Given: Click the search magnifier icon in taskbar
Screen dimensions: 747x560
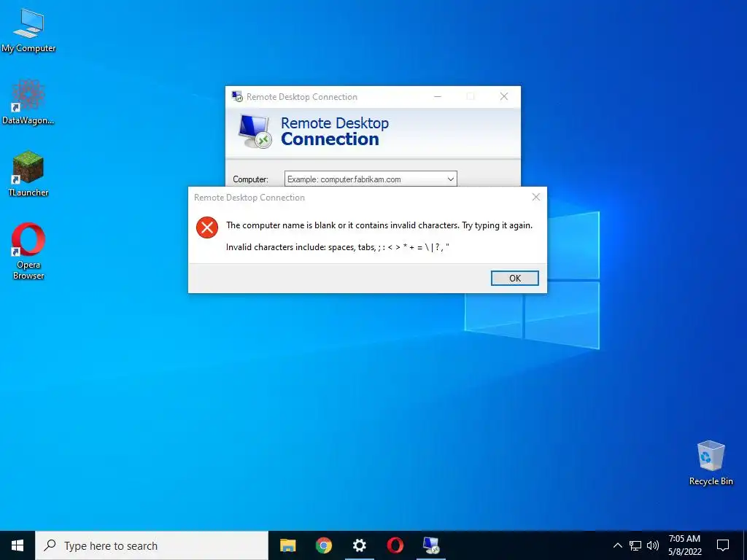Looking at the screenshot, I should (x=50, y=545).
